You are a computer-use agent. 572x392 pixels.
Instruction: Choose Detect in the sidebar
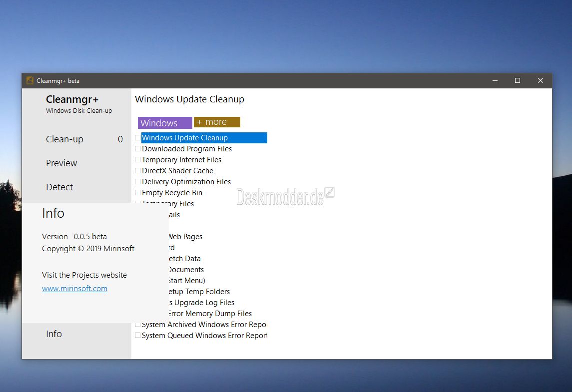[x=59, y=187]
